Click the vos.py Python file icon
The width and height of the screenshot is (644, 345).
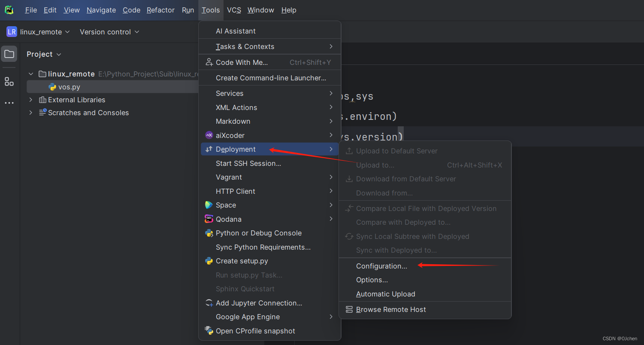click(52, 87)
